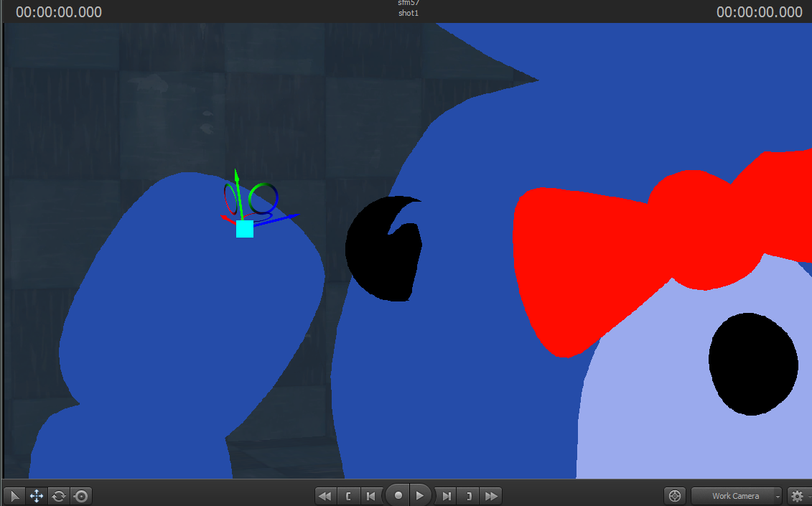The height and width of the screenshot is (506, 812).
Task: Go to the in-point bracket marker
Action: [x=348, y=496]
